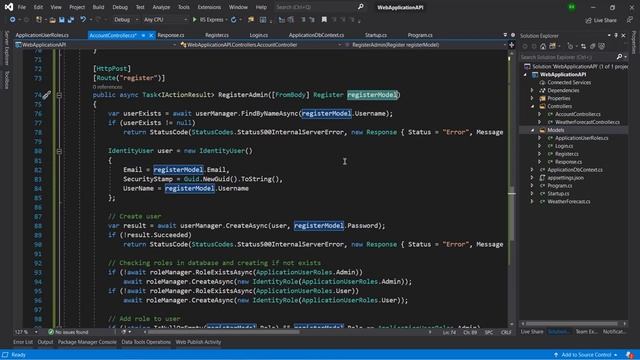
Task: Click Solution Explorer Properties wrench icon
Action: pos(593,47)
